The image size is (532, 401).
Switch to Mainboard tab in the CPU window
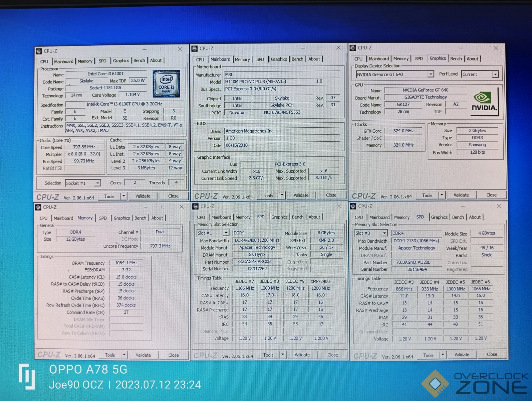pyautogui.click(x=63, y=61)
